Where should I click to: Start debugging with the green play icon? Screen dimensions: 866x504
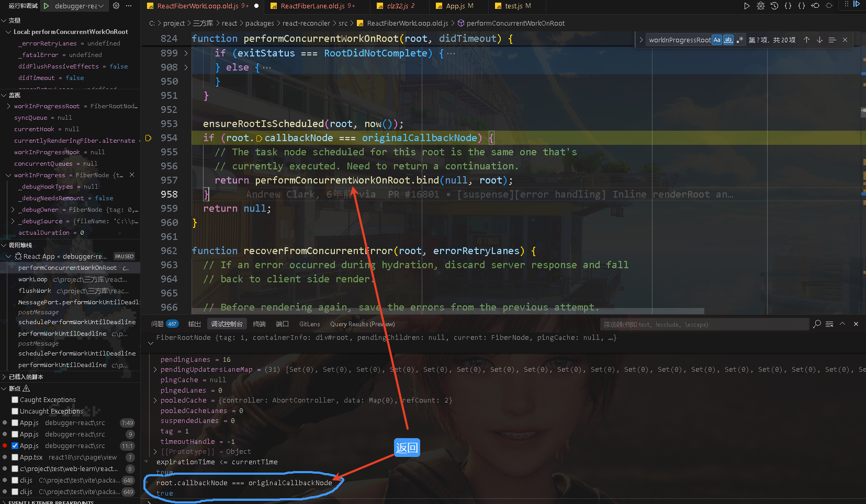point(46,6)
